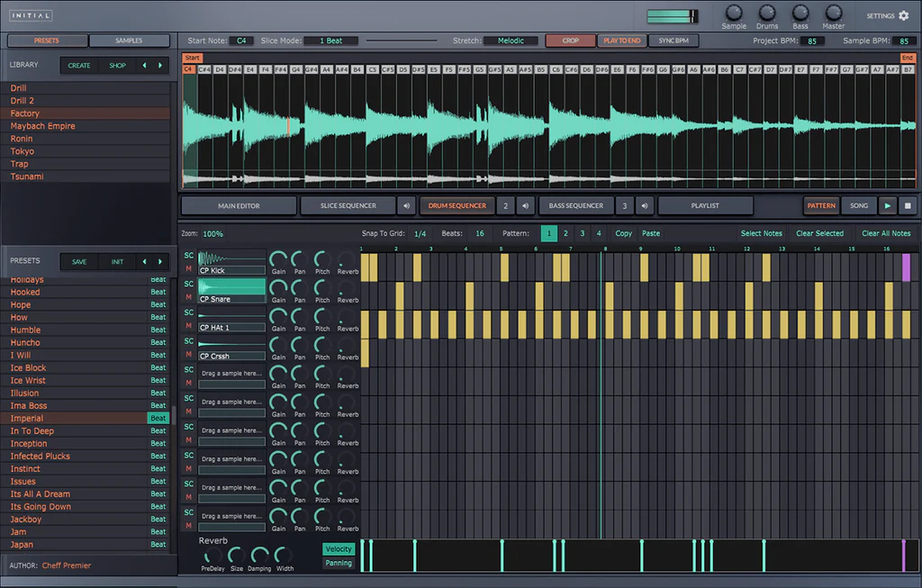Click the slice mode slider

[x=402, y=41]
